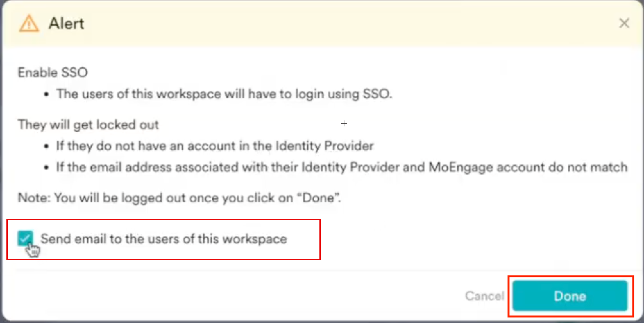The width and height of the screenshot is (644, 323).
Task: Click the Alert title text
Action: coord(66,24)
